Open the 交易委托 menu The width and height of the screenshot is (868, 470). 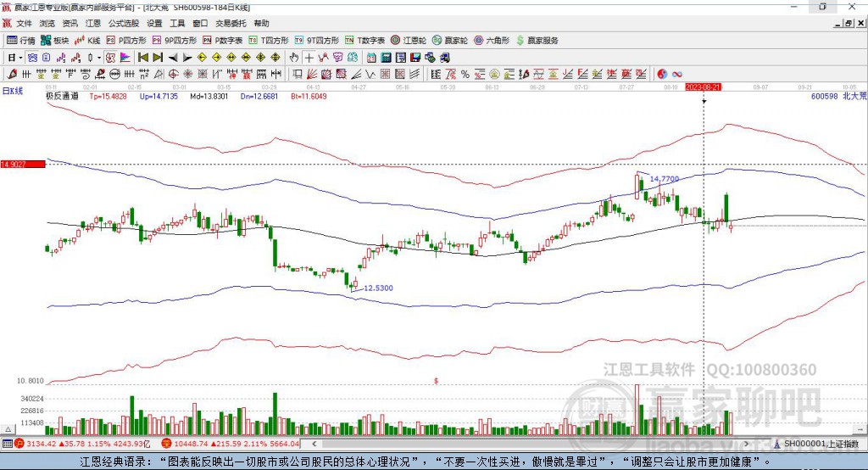point(231,23)
